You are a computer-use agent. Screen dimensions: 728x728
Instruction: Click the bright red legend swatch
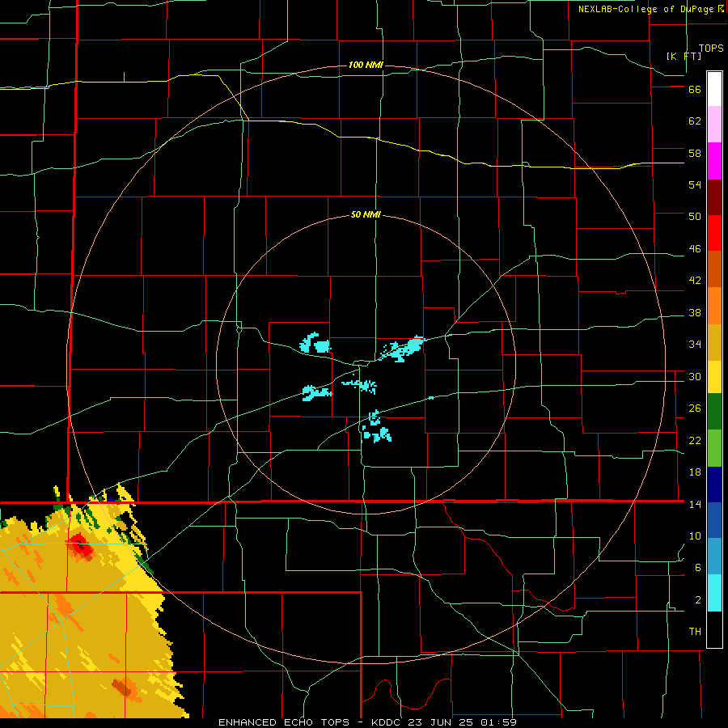[x=714, y=233]
